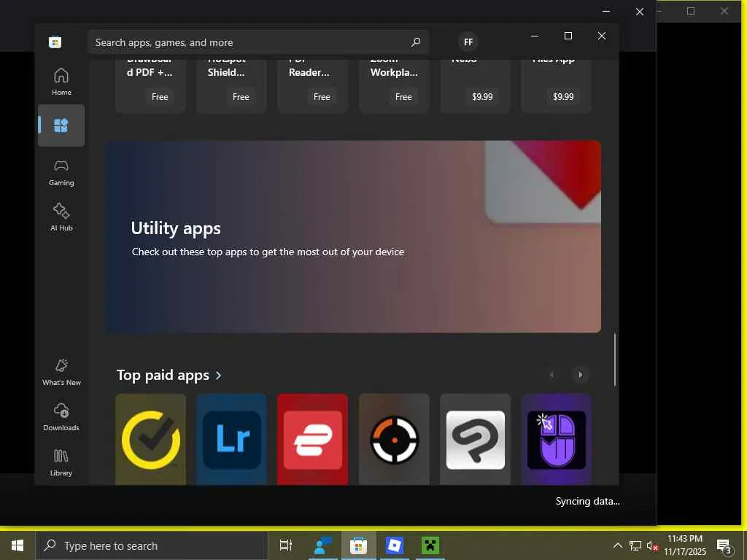Open the Utility apps banner
This screenshot has height=560, width=747.
click(x=353, y=237)
